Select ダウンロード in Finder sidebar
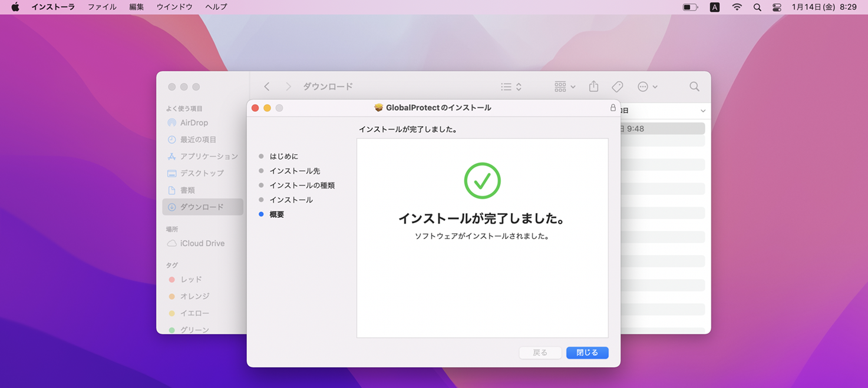This screenshot has width=868, height=388. [x=203, y=207]
